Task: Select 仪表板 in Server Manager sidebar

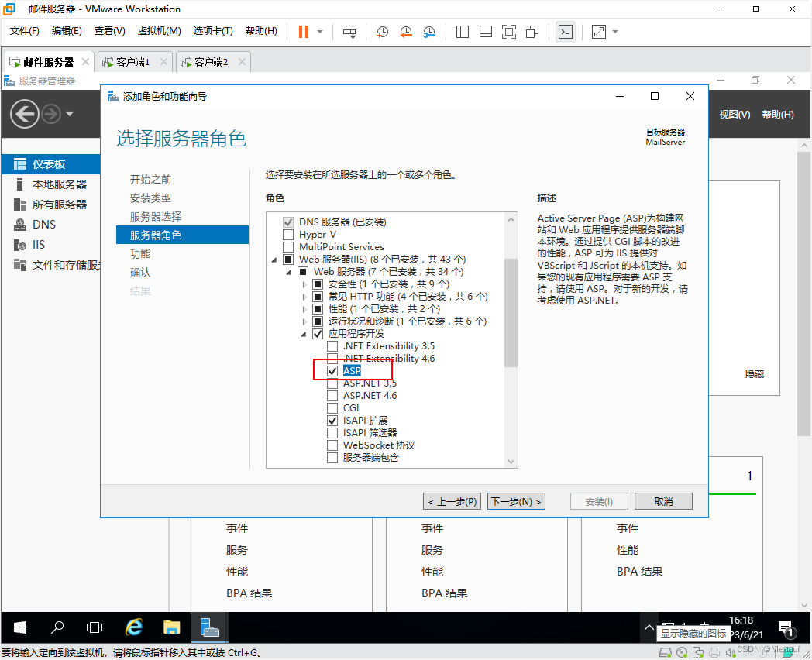Action: [51, 164]
